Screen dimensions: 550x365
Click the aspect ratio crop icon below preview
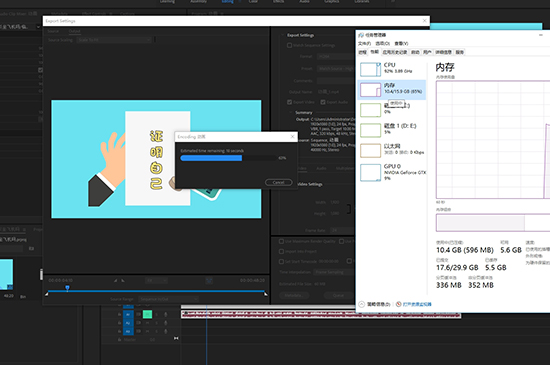point(209,280)
